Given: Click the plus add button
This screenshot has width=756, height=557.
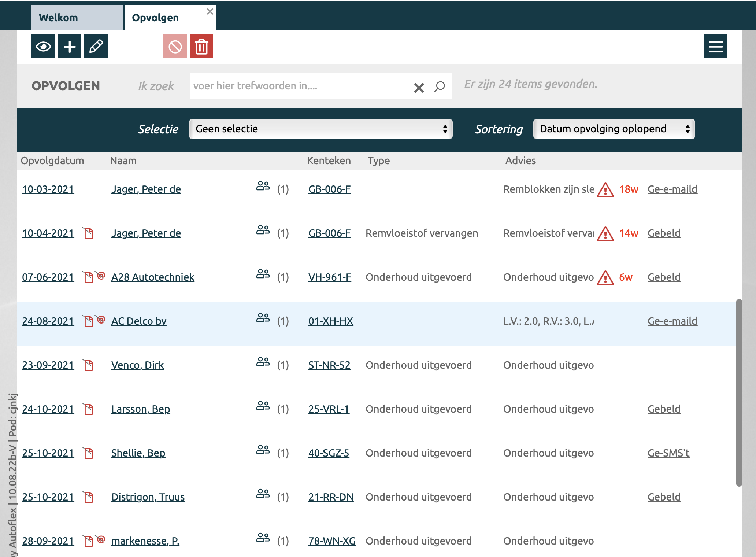Looking at the screenshot, I should click(x=70, y=47).
